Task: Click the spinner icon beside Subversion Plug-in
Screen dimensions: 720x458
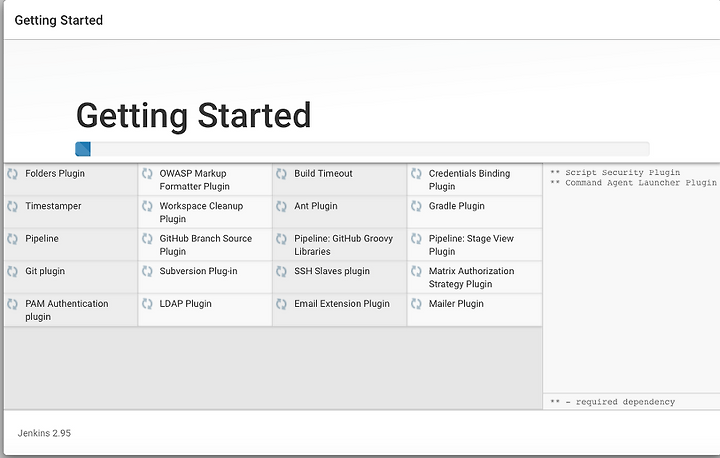Action: point(147,271)
